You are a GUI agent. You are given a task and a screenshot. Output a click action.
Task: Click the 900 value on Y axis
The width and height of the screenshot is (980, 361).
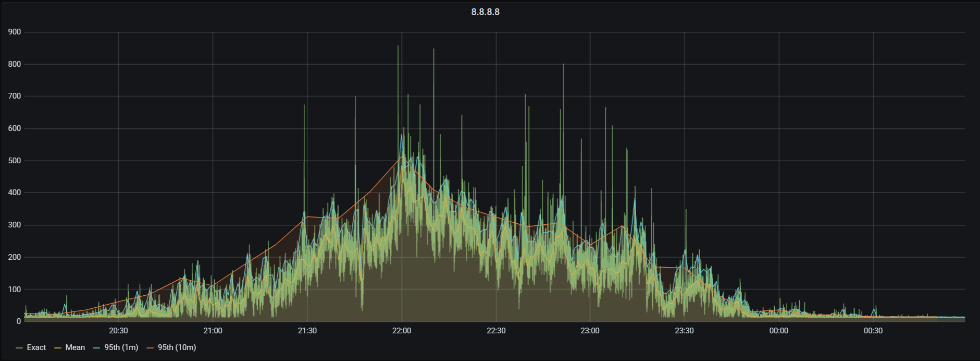point(15,32)
